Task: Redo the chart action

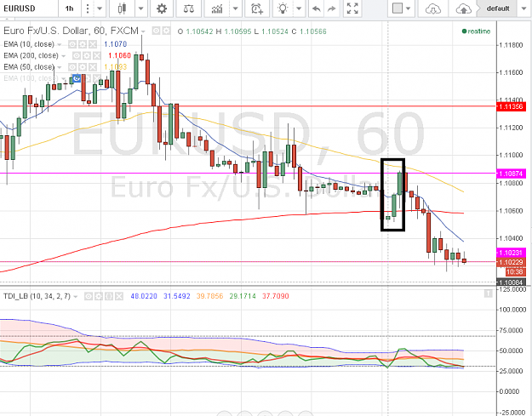Action: [332, 9]
